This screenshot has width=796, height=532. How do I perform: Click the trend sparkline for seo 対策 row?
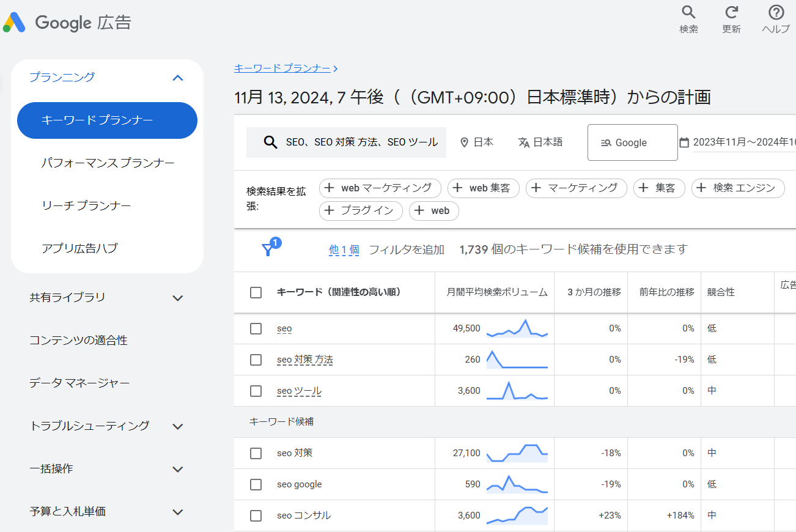click(x=517, y=453)
